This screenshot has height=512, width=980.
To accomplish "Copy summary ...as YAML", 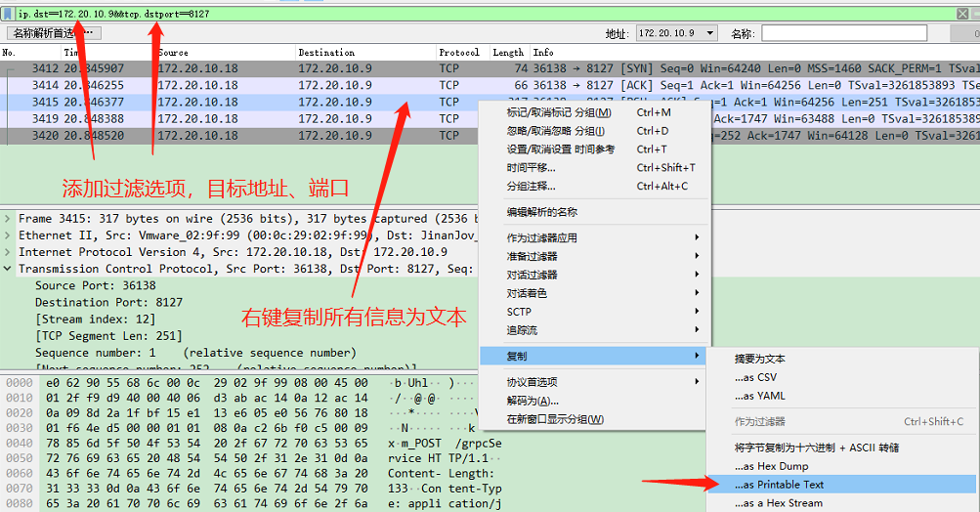I will coord(842,396).
